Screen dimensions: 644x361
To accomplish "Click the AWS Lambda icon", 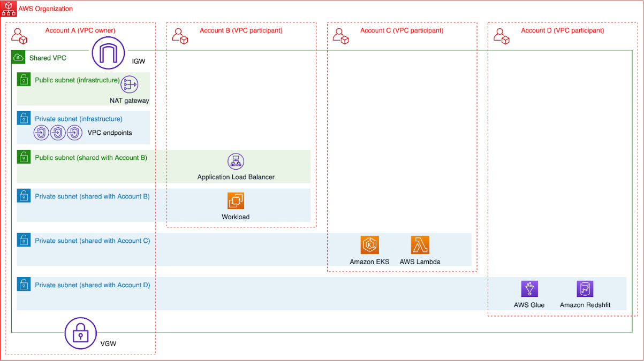I will [420, 245].
